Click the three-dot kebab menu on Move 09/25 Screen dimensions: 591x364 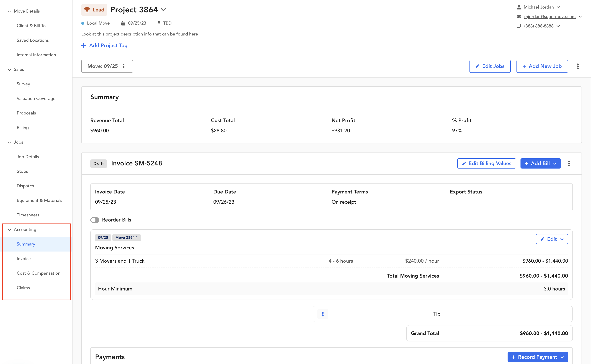tap(125, 66)
